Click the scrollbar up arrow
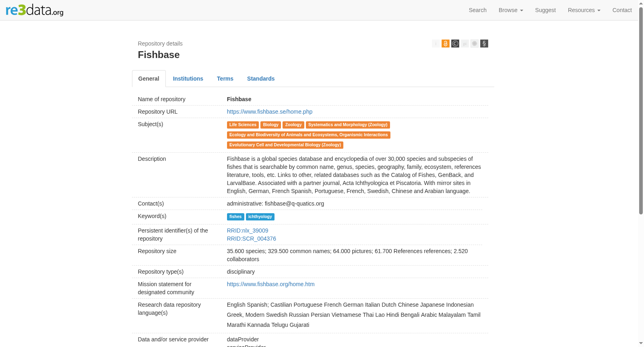Screen dimensions: 644x347 pos(641,3)
